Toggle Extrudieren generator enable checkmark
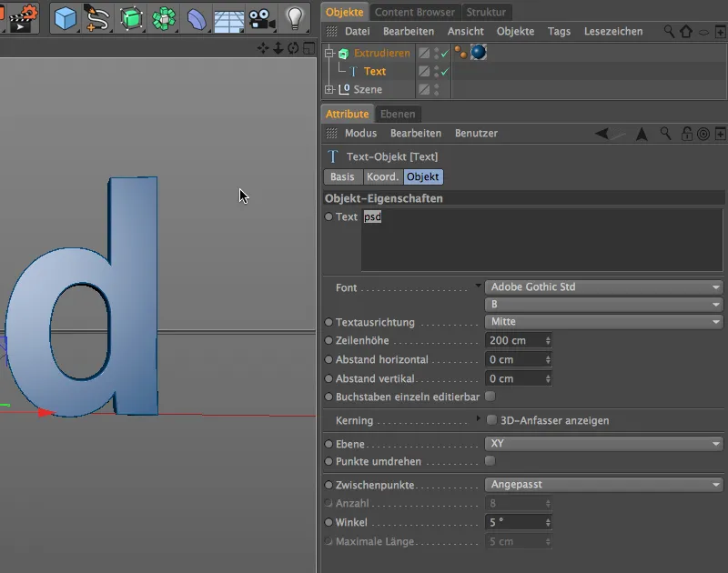Image resolution: width=728 pixels, height=573 pixels. [x=445, y=54]
